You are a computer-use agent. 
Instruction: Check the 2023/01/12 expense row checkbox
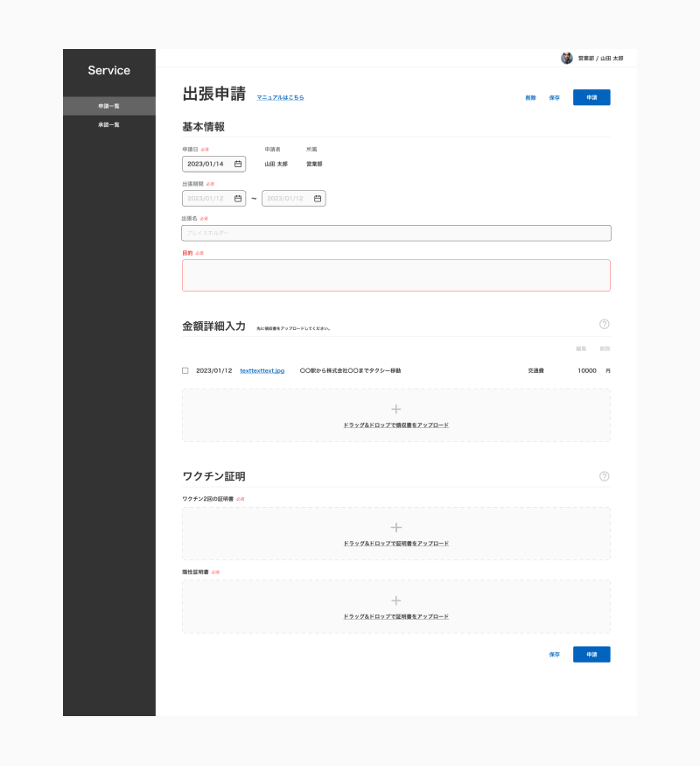coord(185,370)
